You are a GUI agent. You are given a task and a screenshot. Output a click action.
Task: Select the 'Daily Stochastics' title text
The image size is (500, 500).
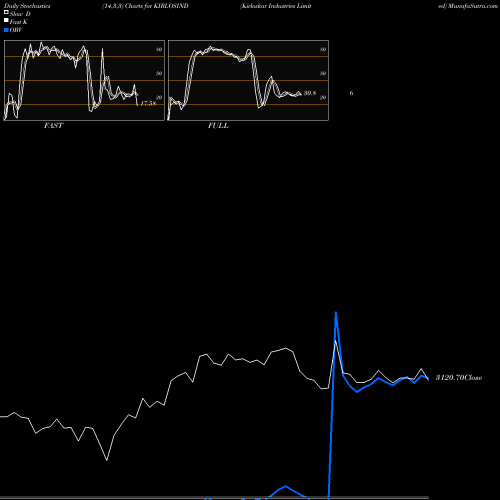tap(27, 6)
